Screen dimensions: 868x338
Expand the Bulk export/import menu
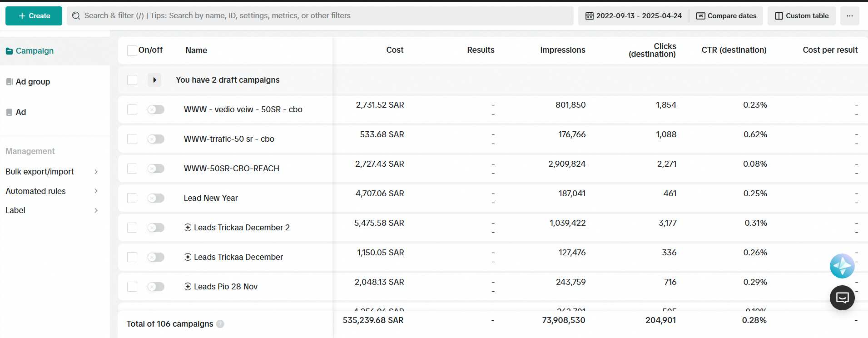(x=96, y=172)
